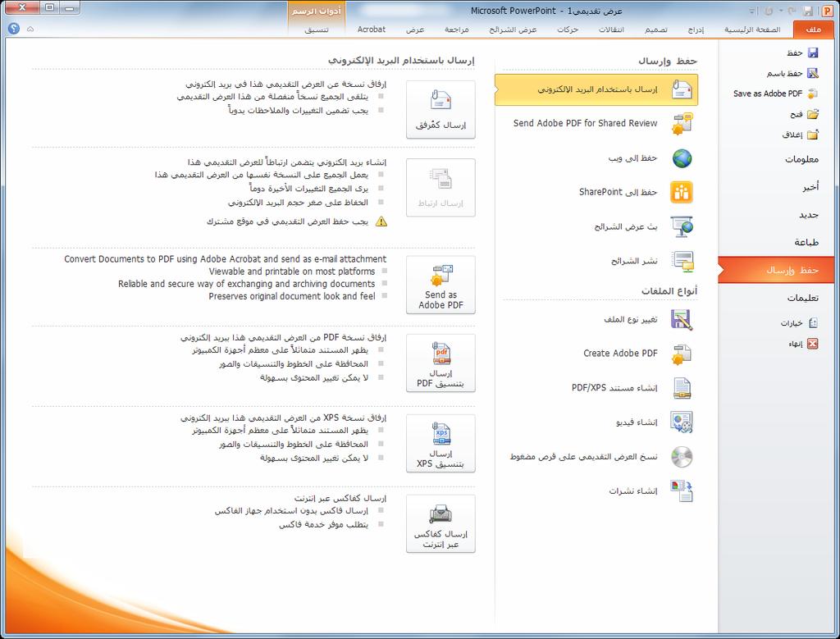
Task: Click 'الحفاظ على صغر حجم البريد الإلكتروني' bullet text
Action: (298, 203)
